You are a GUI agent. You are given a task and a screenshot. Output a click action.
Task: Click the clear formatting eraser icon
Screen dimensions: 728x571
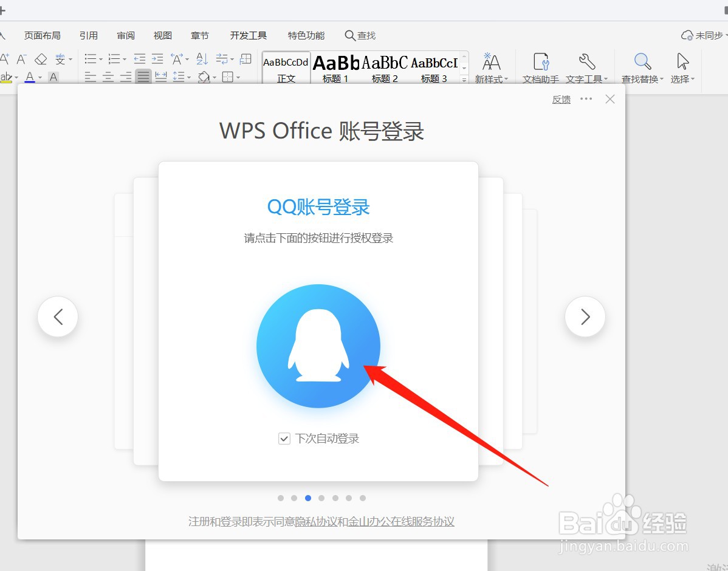[41, 59]
